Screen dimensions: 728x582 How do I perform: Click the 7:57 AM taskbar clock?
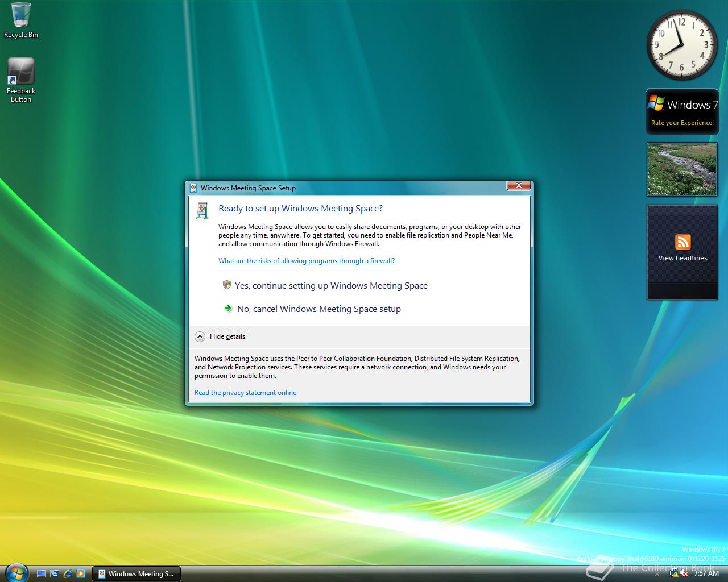706,573
